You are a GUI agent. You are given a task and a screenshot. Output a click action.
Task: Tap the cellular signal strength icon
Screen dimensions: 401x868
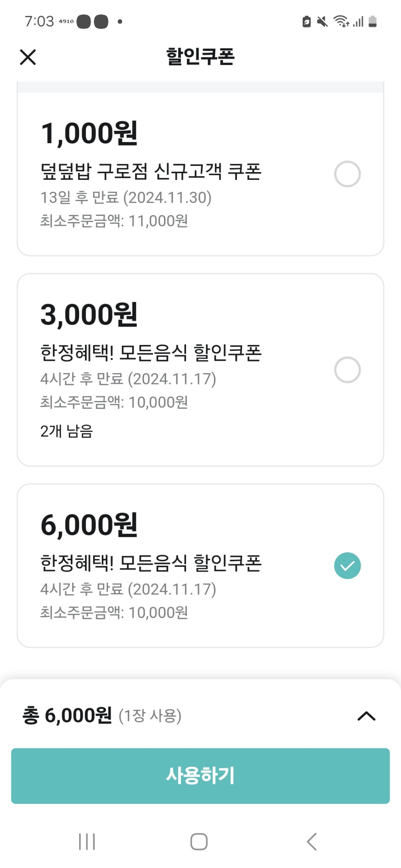click(x=358, y=22)
